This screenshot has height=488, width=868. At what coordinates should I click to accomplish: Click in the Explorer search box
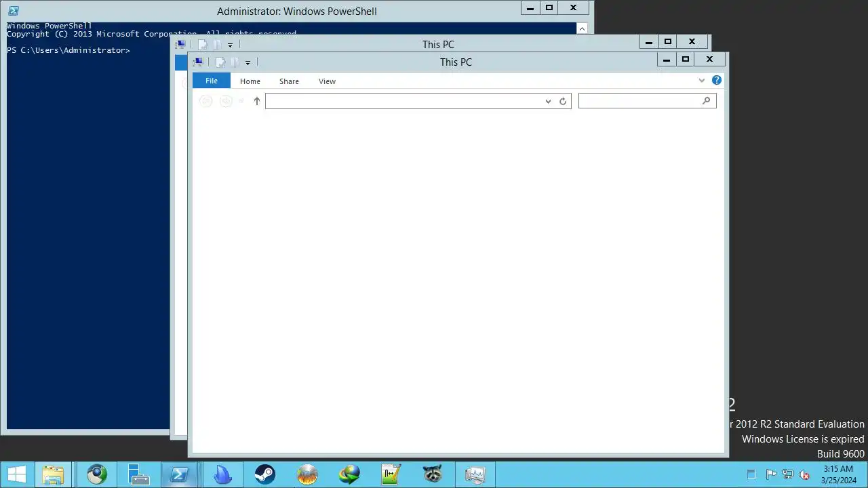[639, 101]
